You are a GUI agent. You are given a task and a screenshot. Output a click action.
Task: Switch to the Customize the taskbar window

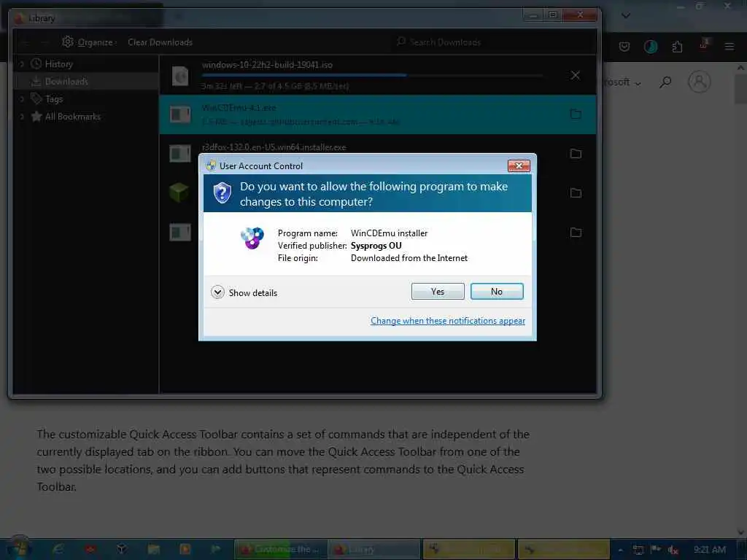[280, 550]
